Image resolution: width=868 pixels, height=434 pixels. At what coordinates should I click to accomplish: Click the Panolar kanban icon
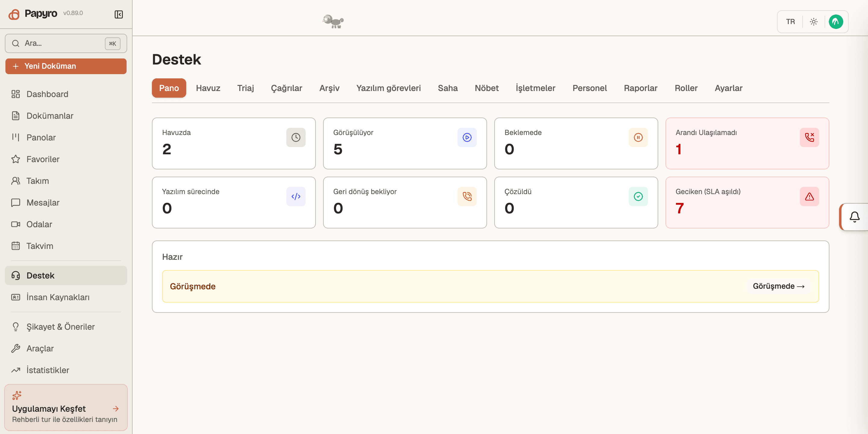click(15, 137)
